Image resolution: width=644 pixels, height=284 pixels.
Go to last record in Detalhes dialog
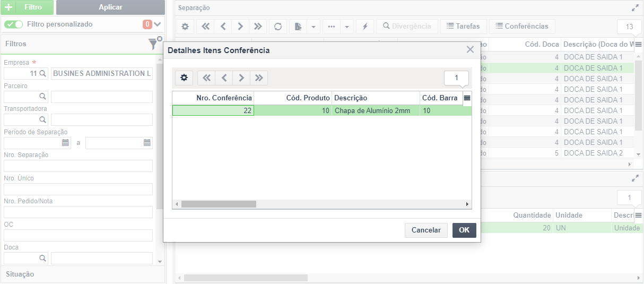[259, 78]
